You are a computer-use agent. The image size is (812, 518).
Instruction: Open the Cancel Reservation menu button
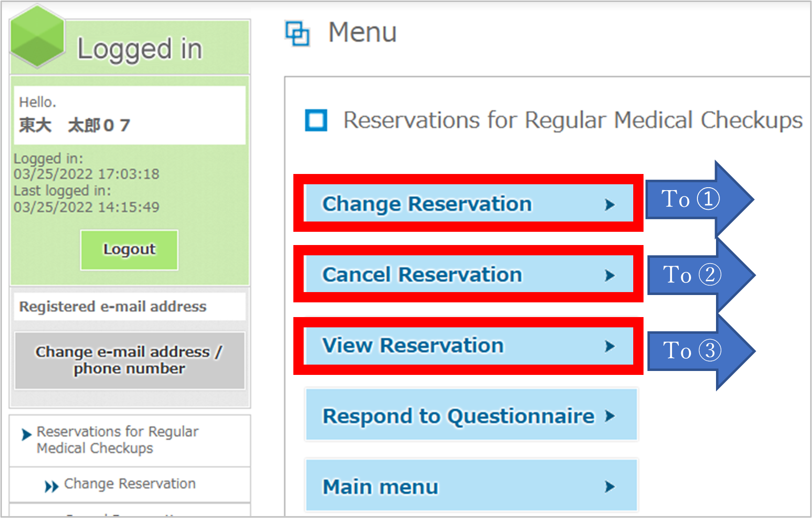click(468, 274)
